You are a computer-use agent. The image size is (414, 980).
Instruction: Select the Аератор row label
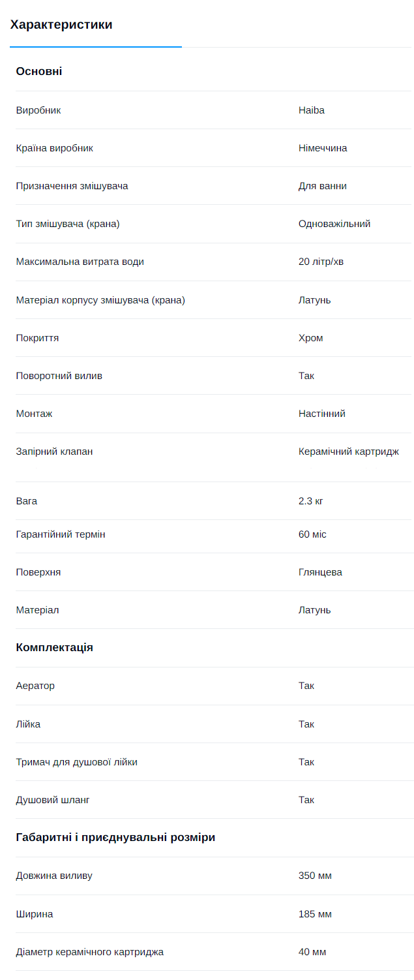click(x=35, y=686)
